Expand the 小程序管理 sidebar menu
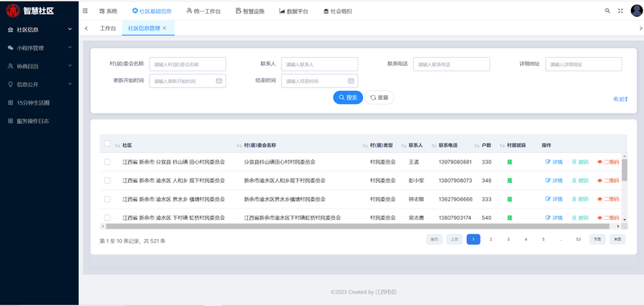 tap(39, 48)
